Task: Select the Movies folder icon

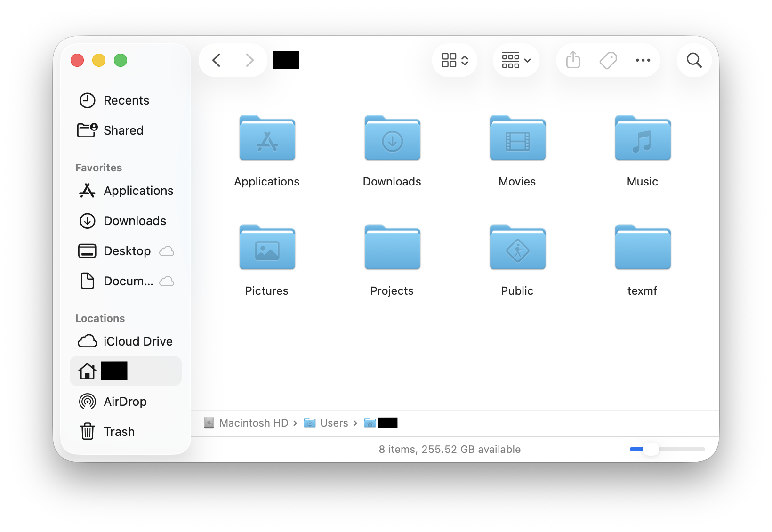Action: (518, 138)
